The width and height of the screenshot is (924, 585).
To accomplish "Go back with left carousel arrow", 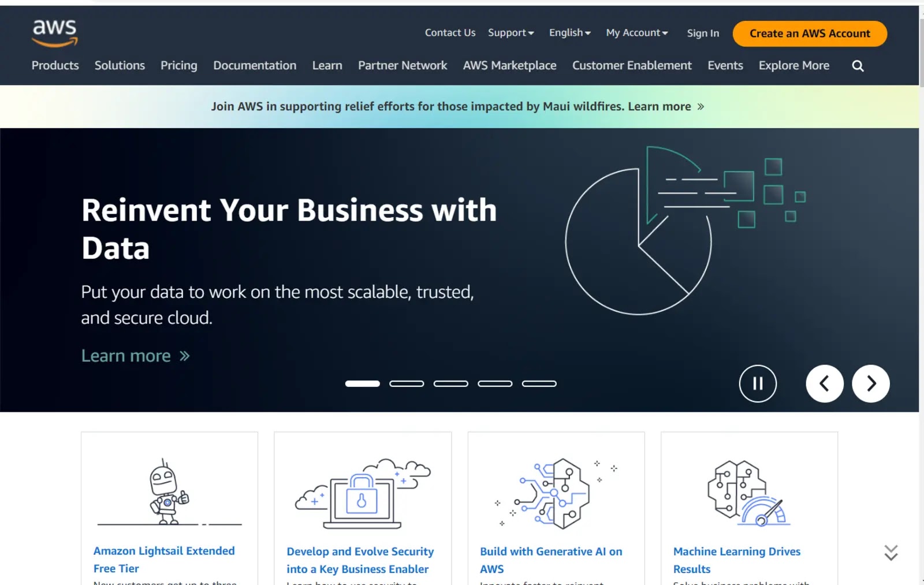I will [825, 383].
